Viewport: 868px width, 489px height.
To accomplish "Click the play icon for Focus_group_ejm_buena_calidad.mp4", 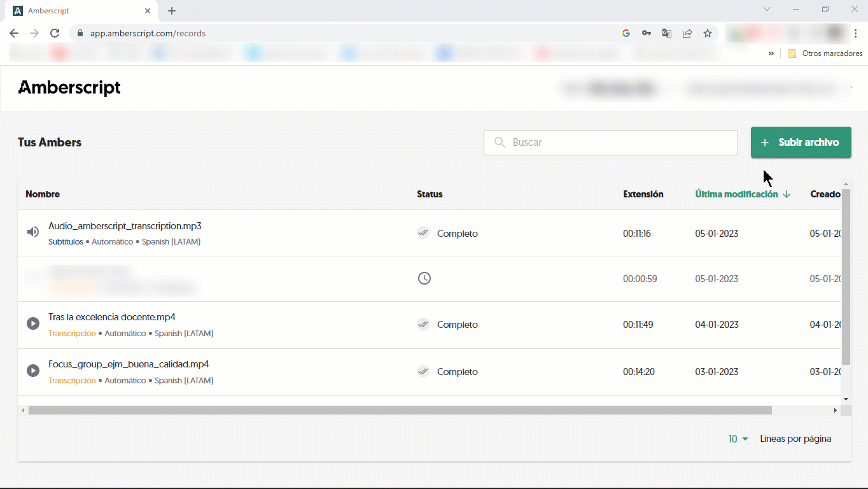I will point(33,371).
